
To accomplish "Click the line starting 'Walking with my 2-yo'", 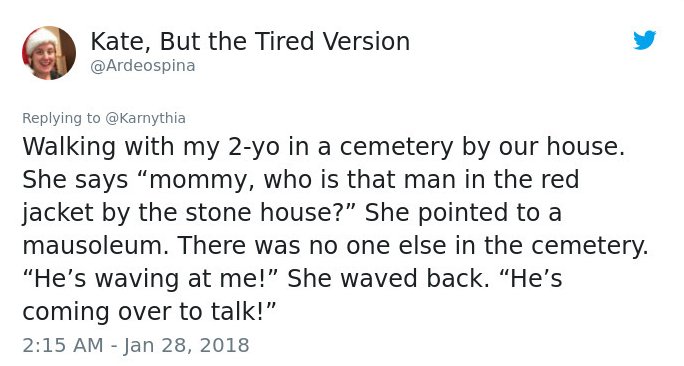I will pyautogui.click(x=323, y=147).
